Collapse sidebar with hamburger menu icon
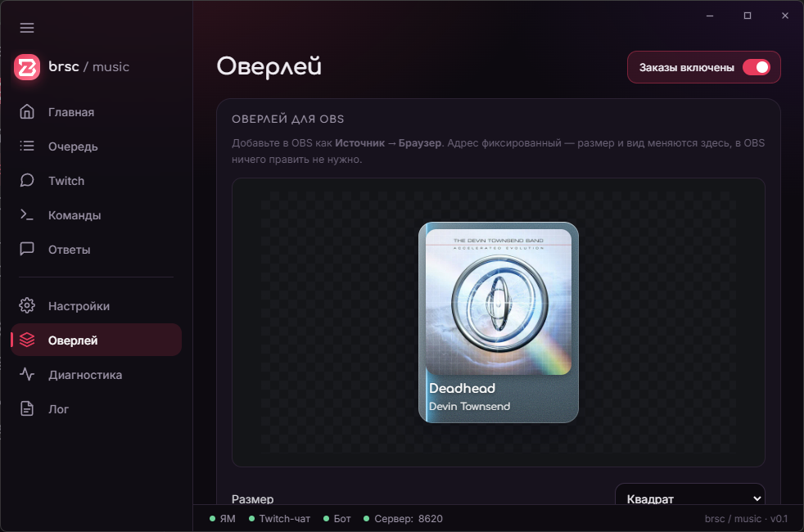Viewport: 804px width, 532px height. pos(27,28)
